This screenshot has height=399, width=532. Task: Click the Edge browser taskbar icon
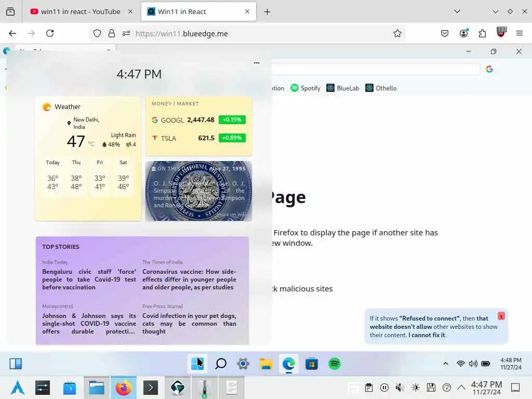(289, 364)
